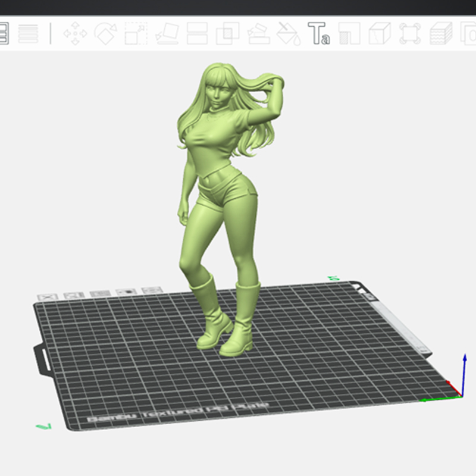The image size is (476, 476).
Task: Click the variable layer height lines icon
Action: coord(28,33)
